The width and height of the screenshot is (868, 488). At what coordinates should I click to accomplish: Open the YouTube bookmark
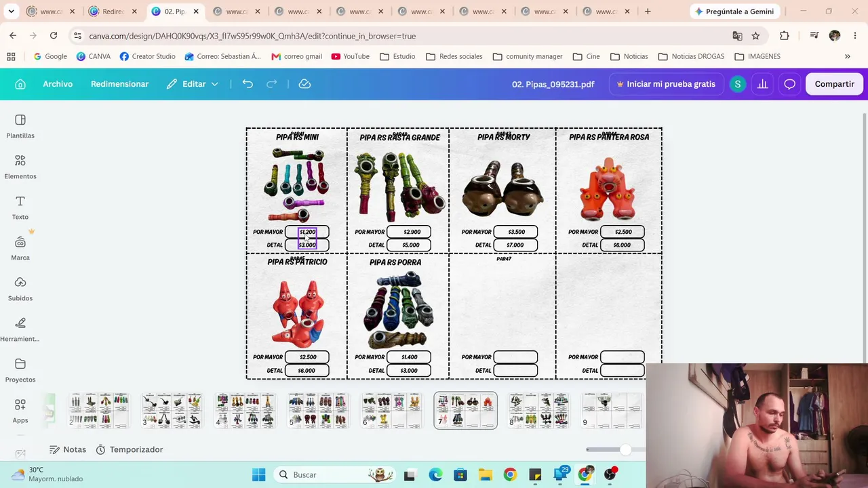[351, 56]
